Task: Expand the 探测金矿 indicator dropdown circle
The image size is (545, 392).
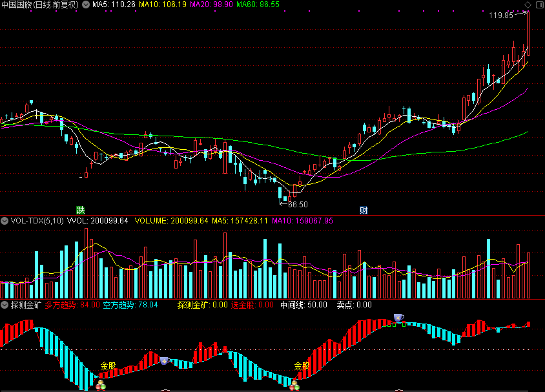Action: click(5, 305)
